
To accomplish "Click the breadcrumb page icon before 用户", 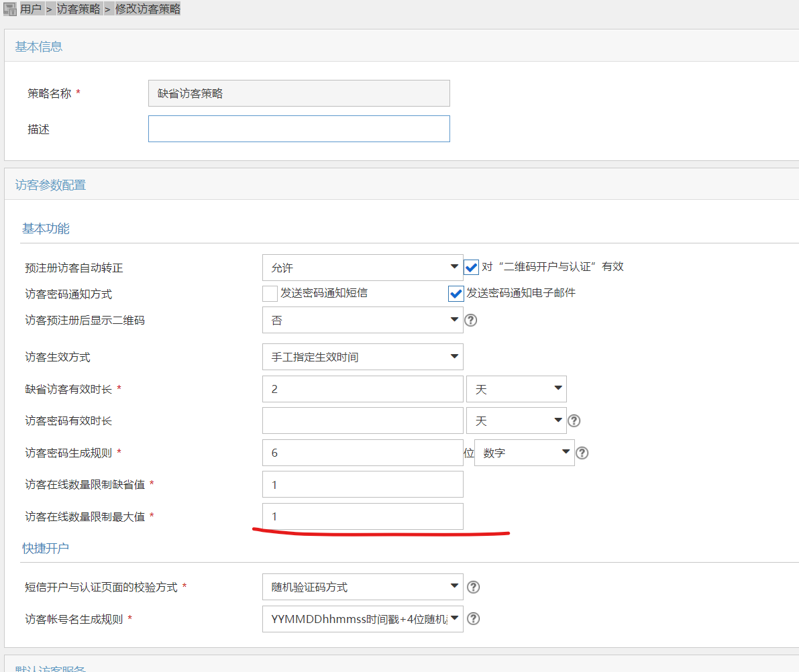I will 9,9.
